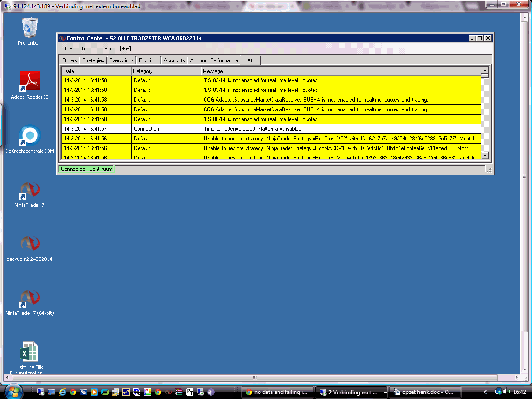Open the Tools menu
Screen dimensions: 532x399
coord(86,48)
